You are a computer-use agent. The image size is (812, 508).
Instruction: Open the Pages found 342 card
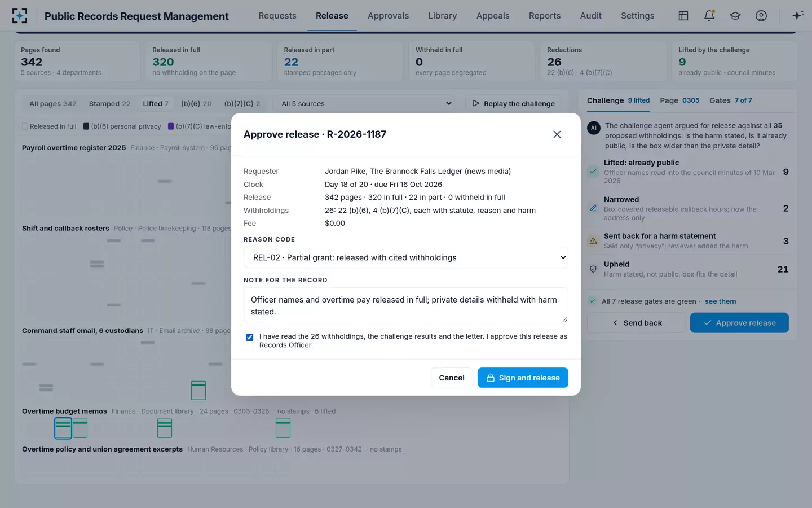coord(77,61)
